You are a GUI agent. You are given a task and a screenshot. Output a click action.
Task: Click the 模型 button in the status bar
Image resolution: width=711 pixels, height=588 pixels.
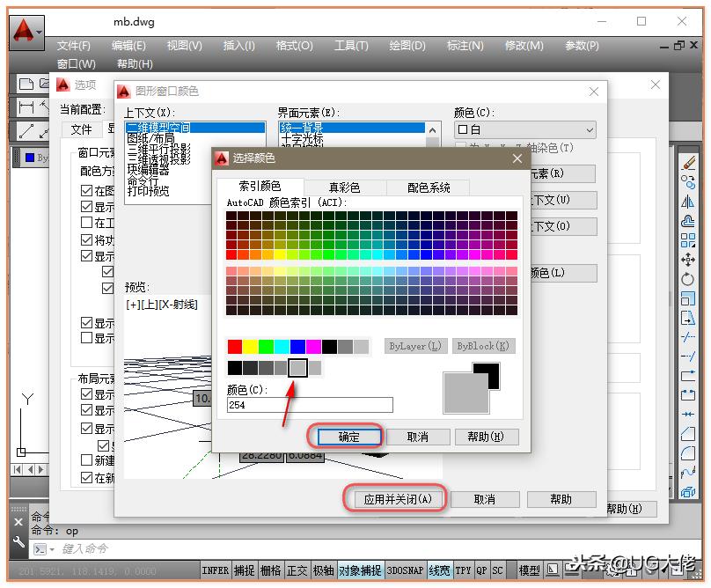pyautogui.click(x=529, y=570)
